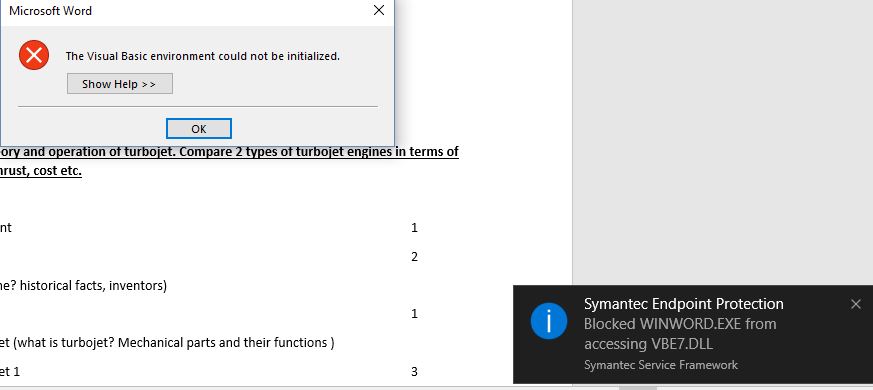This screenshot has width=873, height=390.
Task: Click the blue info icon in notification
Action: (549, 321)
